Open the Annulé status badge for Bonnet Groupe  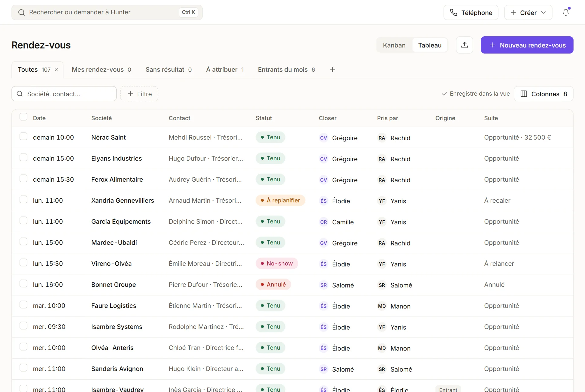(273, 284)
